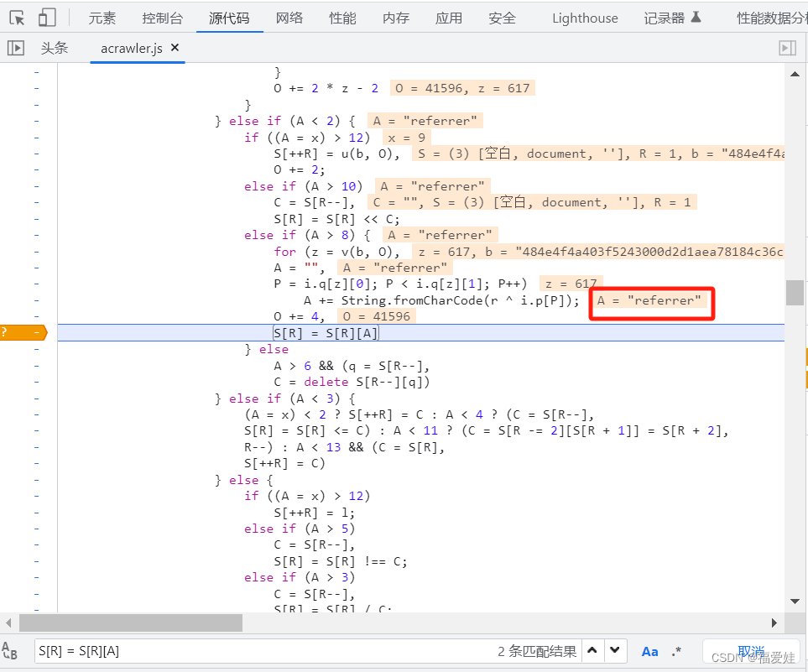Toggle the find-replace AB icon
Viewport: 808px width, 672px height.
point(9,651)
